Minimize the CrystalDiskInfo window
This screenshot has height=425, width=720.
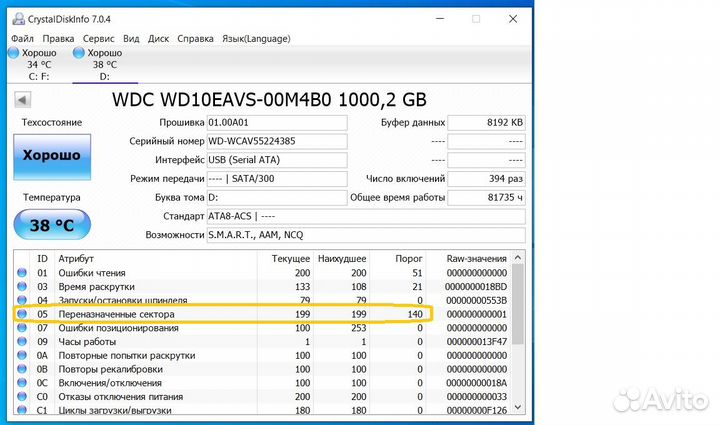[440, 19]
